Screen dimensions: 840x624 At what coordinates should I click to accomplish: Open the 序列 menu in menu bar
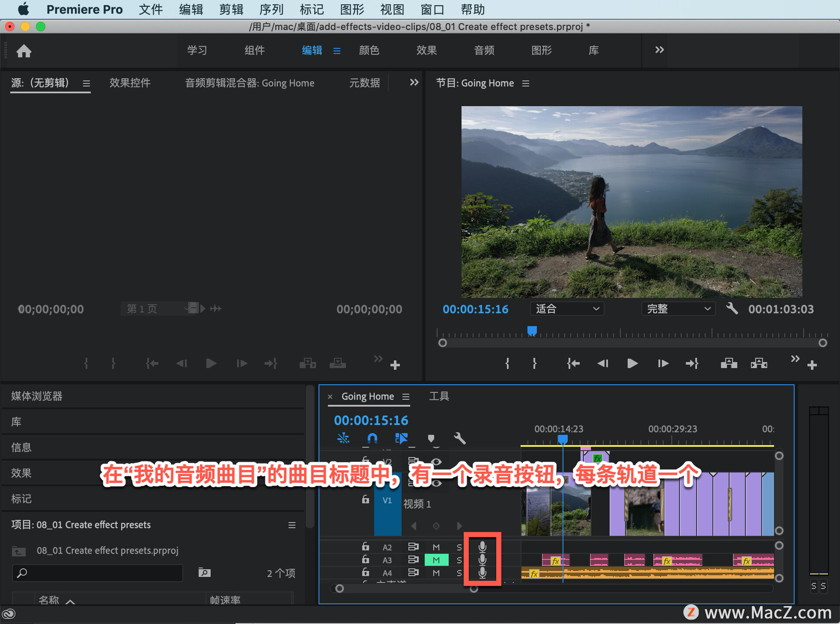pyautogui.click(x=271, y=9)
